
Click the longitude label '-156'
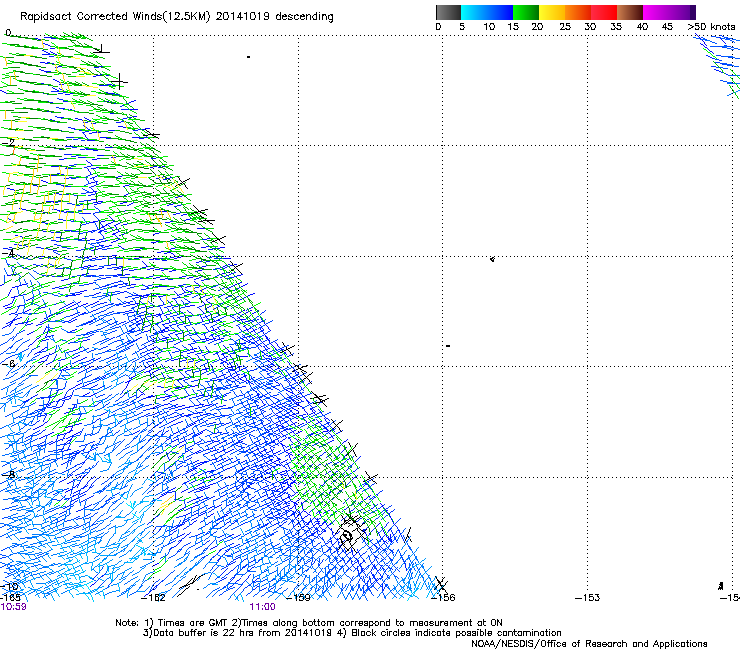pos(443,598)
